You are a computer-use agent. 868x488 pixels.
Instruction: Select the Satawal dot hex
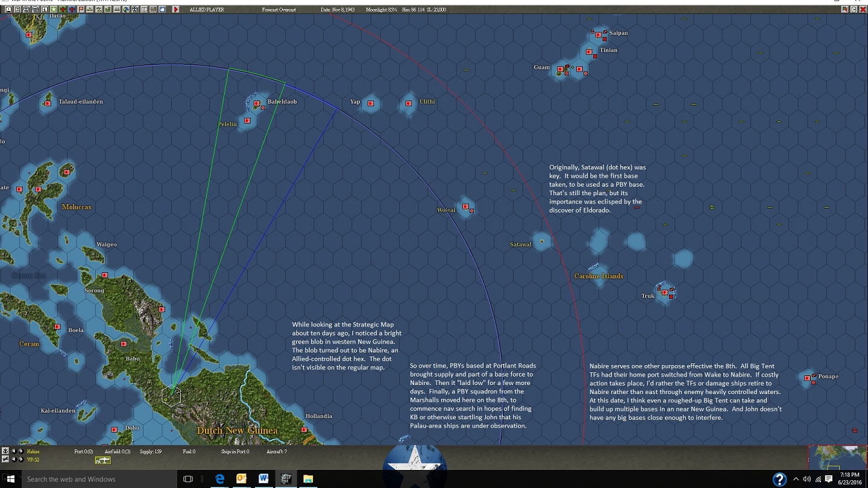pos(541,242)
